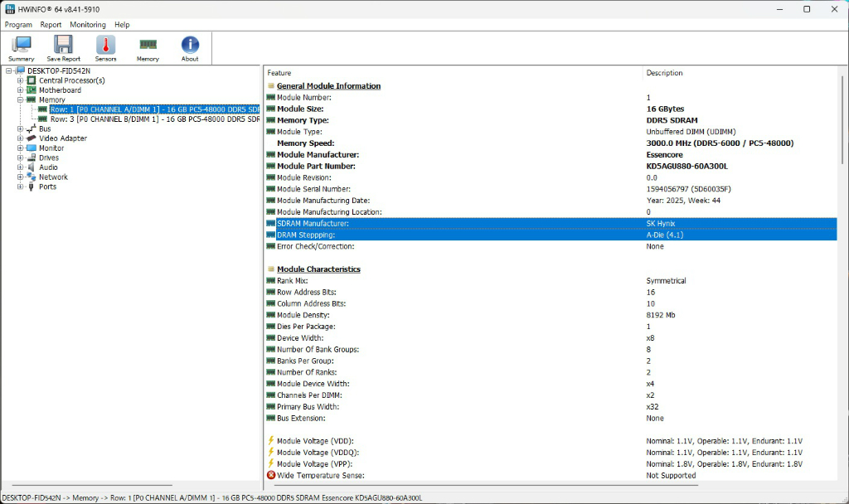Screen dimensions: 849x504
Task: Select the Ports tree item
Action: point(47,187)
